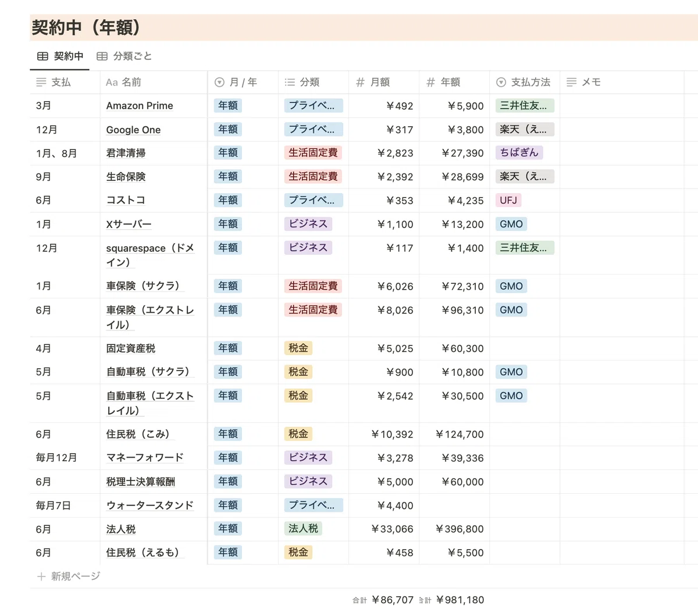Viewport: 698px width, 616px height.
Task: Open the 君津清掃 row page
Action: [126, 153]
